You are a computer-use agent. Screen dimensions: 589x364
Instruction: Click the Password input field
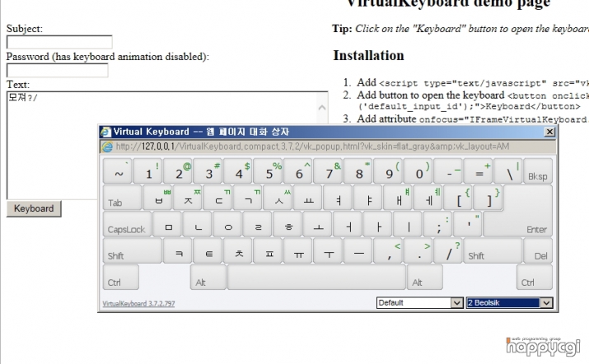[57, 70]
